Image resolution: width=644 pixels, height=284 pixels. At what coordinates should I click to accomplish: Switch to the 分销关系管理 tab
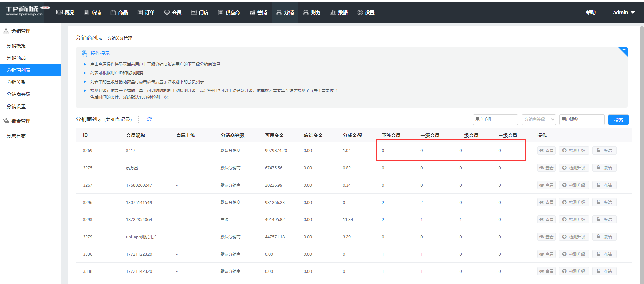pyautogui.click(x=120, y=38)
